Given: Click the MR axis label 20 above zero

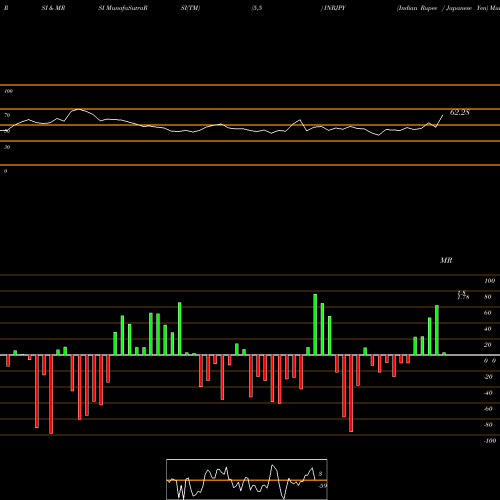Looking at the screenshot, I should 488,345.
